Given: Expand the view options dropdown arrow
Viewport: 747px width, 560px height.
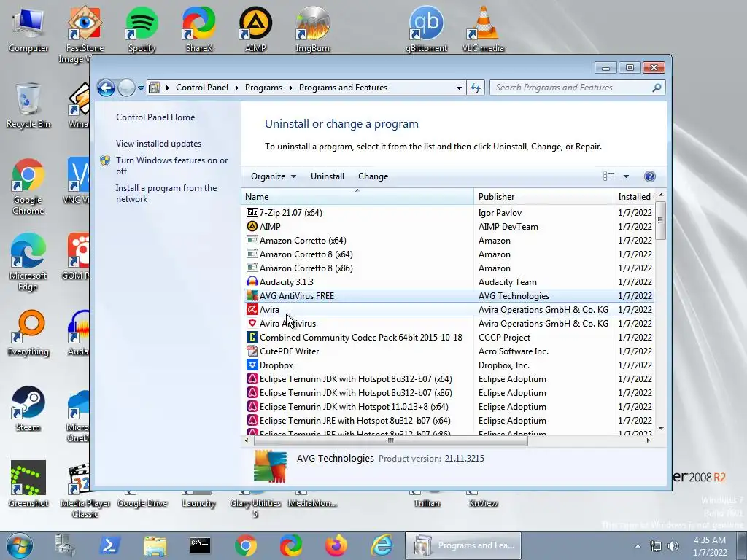Looking at the screenshot, I should [x=626, y=176].
